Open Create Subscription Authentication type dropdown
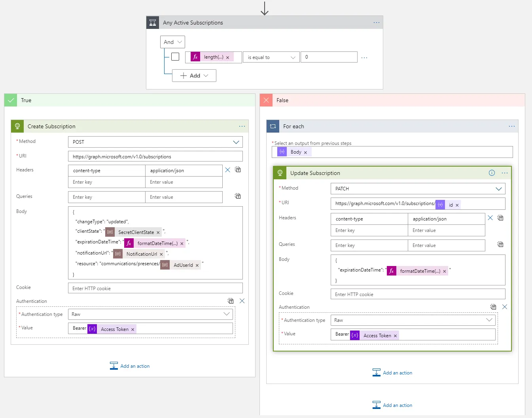Viewport: 532px width, 418px height. coord(150,314)
